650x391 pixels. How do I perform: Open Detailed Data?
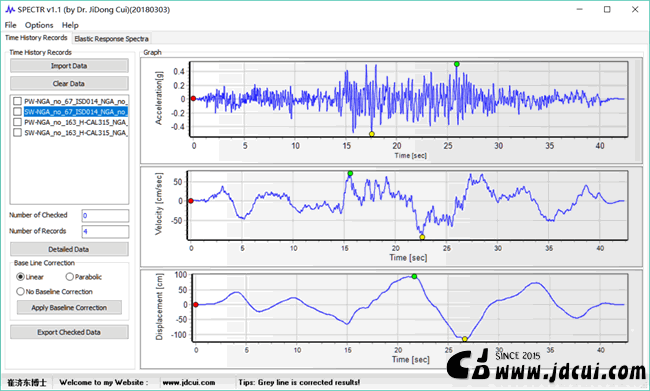point(69,249)
